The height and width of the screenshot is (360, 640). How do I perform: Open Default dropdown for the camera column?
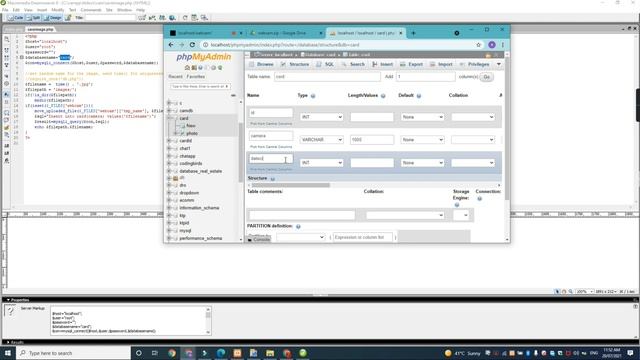coord(422,140)
